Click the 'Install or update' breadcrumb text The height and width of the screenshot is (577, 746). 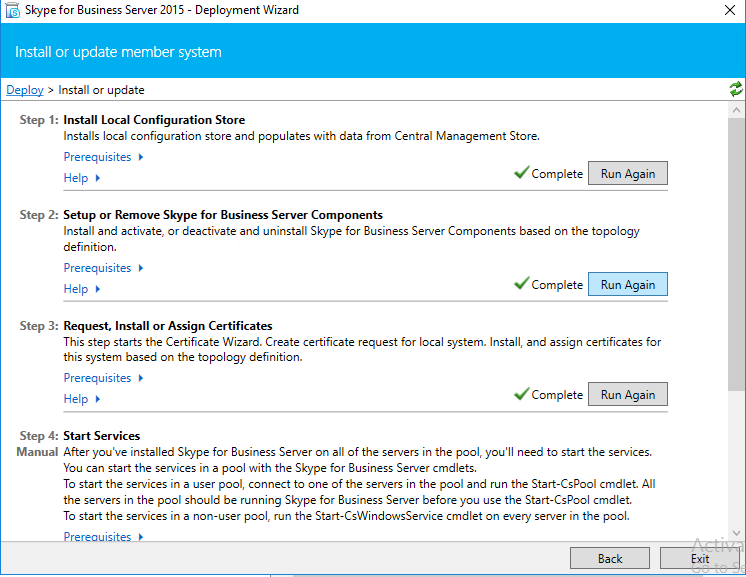pos(101,90)
